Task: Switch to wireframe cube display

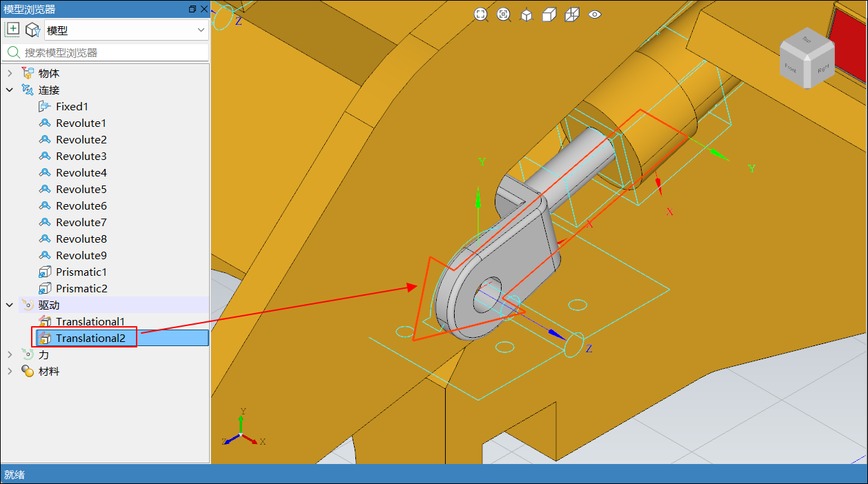Action: coord(572,14)
